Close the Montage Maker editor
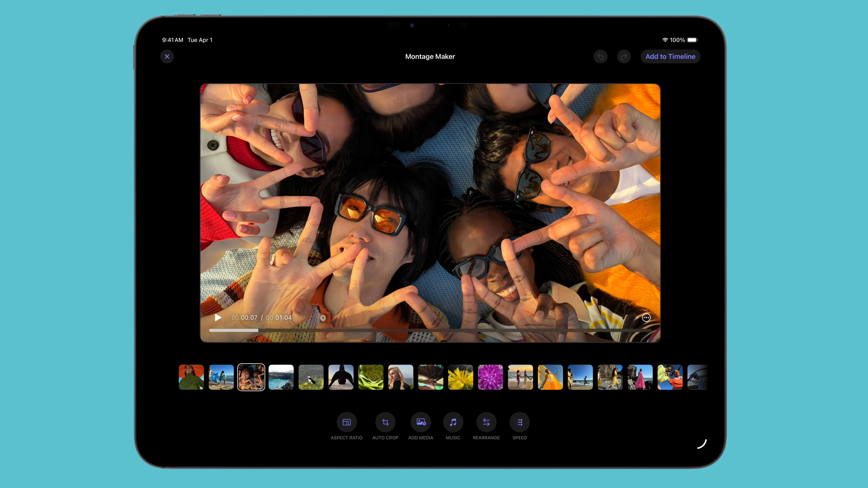The height and width of the screenshot is (488, 868). pyautogui.click(x=167, y=56)
